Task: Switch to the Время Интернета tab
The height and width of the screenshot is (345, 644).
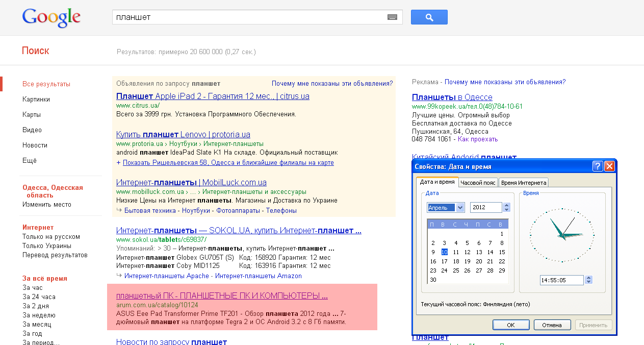Action: pos(523,183)
